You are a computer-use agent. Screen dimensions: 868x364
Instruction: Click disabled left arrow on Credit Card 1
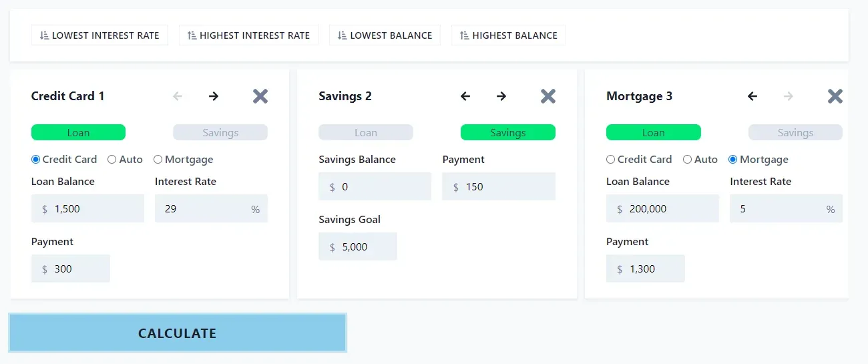click(178, 96)
